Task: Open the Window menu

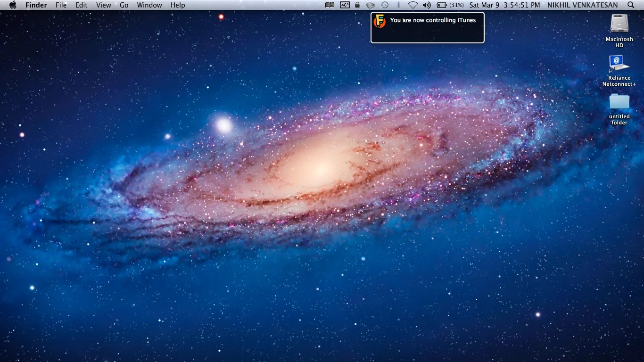Action: pos(149,5)
